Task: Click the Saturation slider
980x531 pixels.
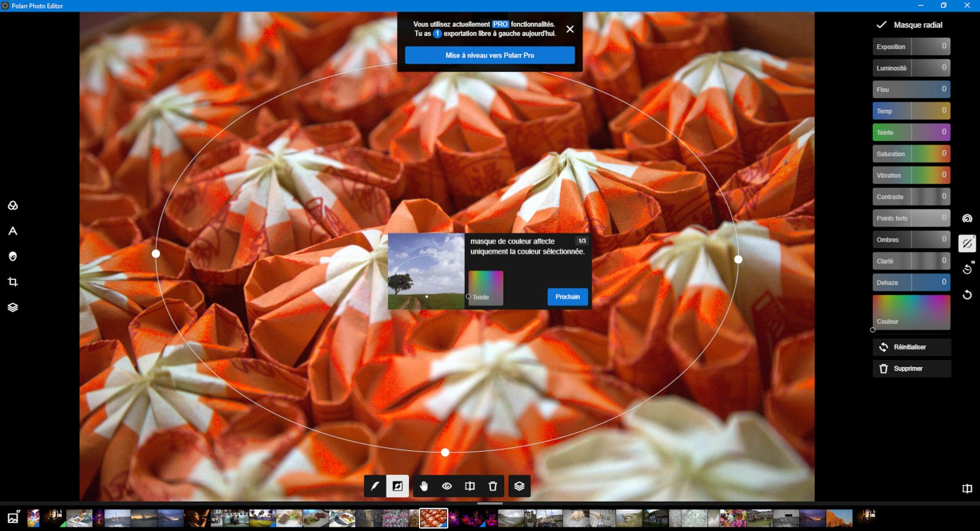Action: [x=911, y=154]
